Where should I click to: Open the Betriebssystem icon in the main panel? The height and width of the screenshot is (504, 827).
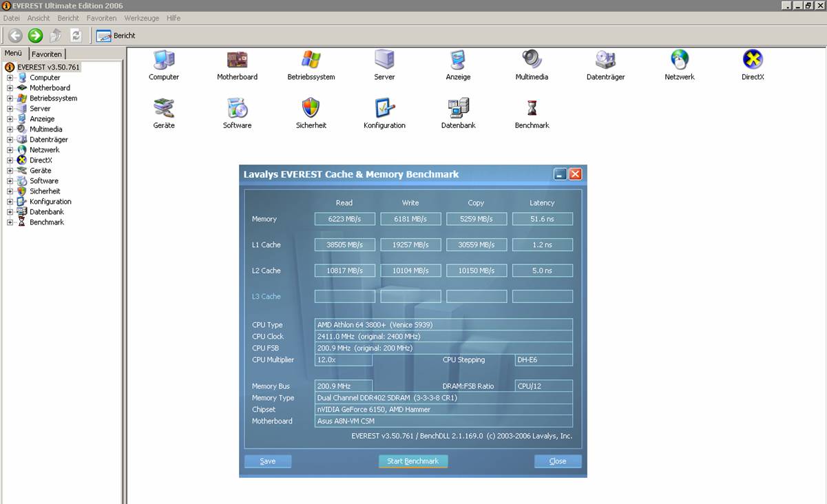pos(311,60)
